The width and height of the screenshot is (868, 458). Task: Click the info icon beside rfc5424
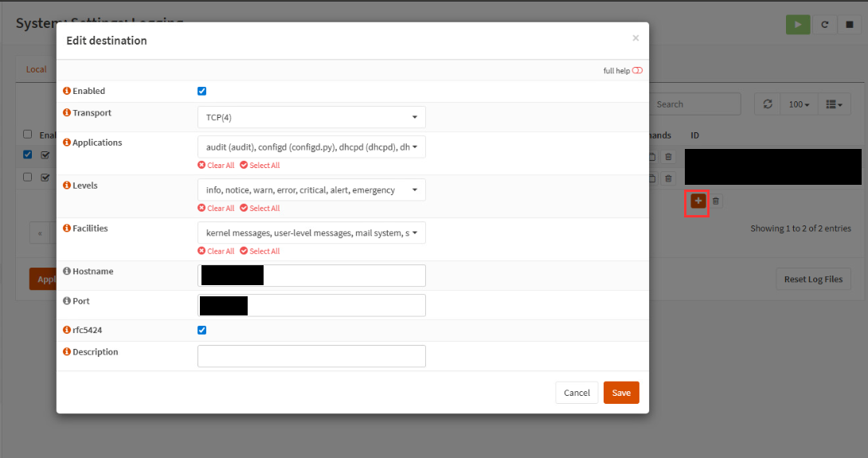[67, 330]
